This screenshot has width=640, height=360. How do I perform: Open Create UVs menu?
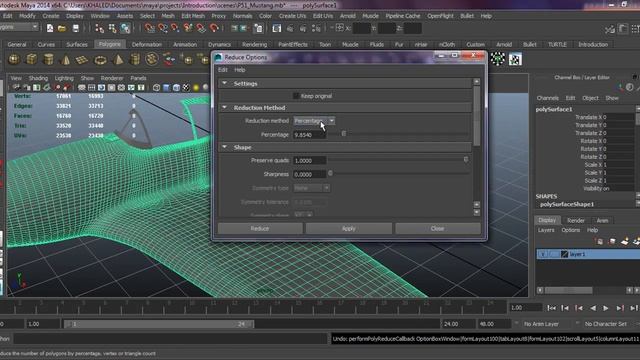click(x=292, y=16)
